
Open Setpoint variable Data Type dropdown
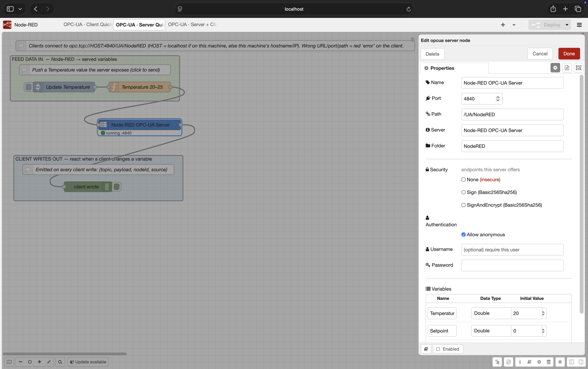(x=491, y=331)
